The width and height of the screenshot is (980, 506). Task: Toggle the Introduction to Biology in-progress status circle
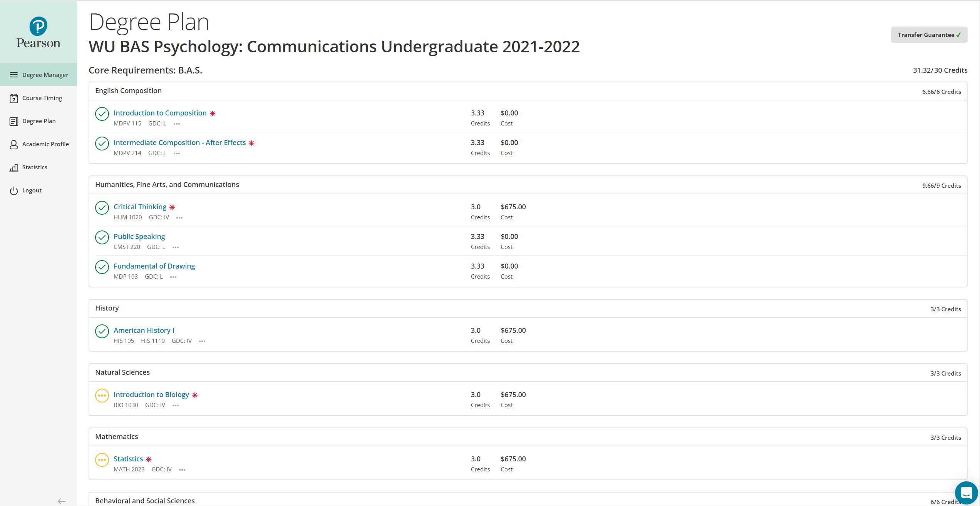[102, 396]
